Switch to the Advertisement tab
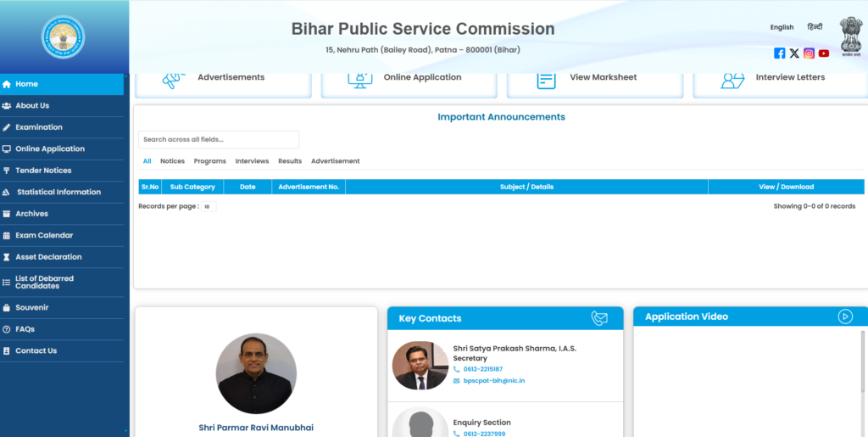 click(336, 161)
